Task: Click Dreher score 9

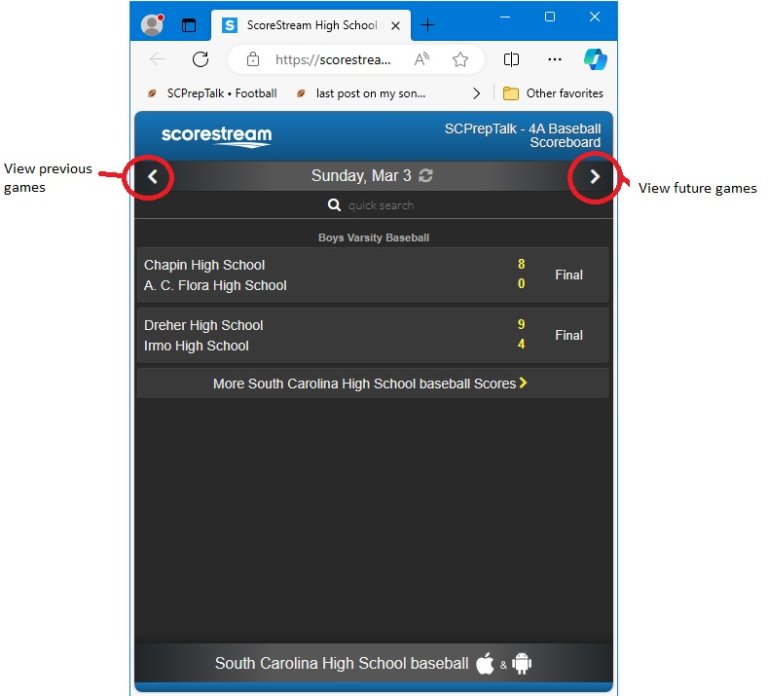Action: click(x=521, y=324)
